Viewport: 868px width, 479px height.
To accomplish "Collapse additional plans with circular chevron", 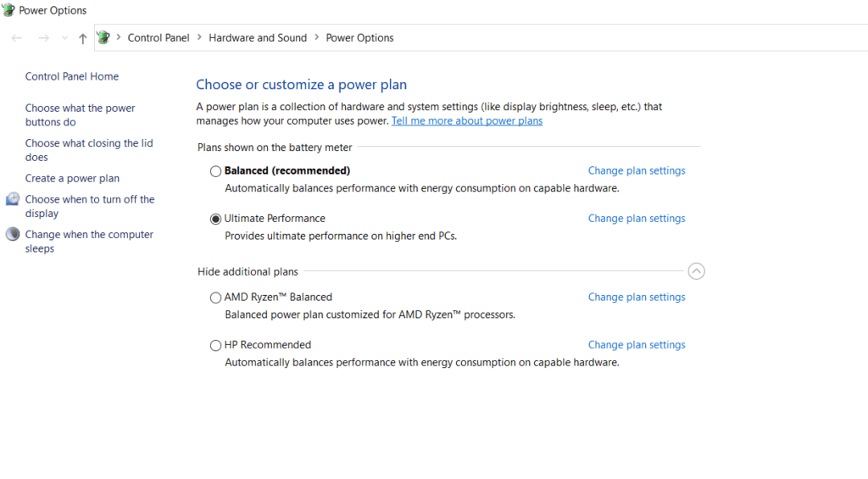I will (696, 271).
